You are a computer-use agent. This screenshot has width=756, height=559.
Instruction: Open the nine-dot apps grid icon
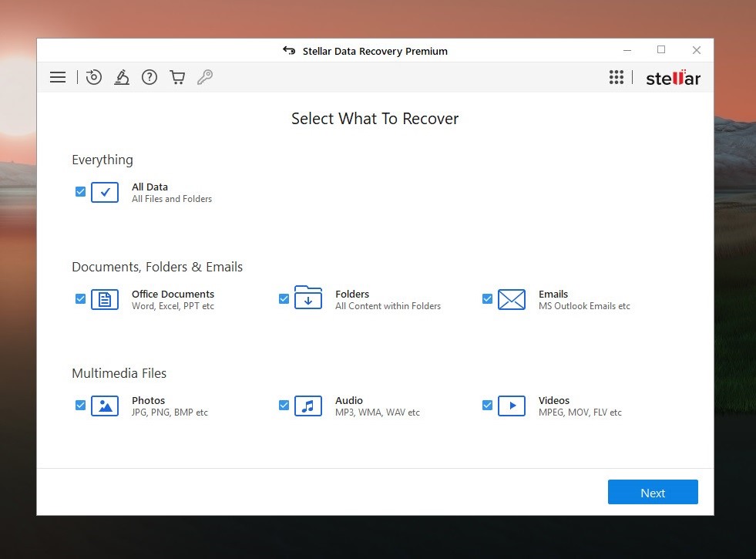(617, 77)
